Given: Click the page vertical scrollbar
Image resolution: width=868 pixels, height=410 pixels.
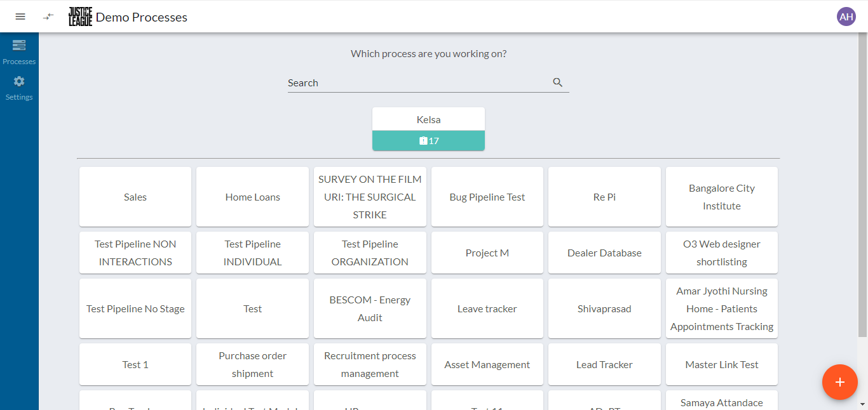Looking at the screenshot, I should pyautogui.click(x=862, y=190).
